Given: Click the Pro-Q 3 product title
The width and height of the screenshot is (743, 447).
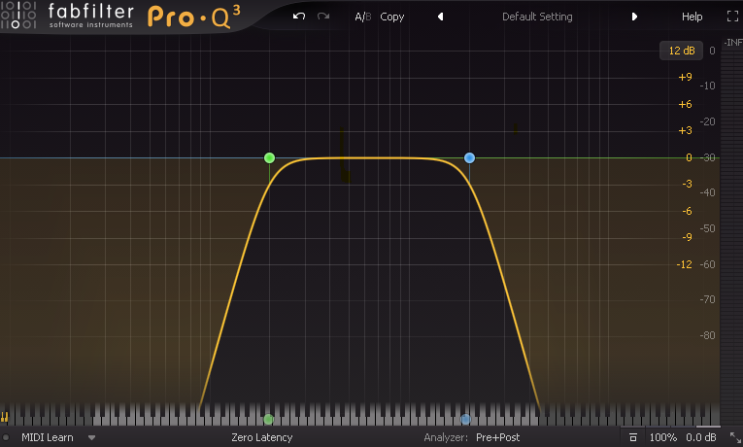Looking at the screenshot, I should pos(194,17).
